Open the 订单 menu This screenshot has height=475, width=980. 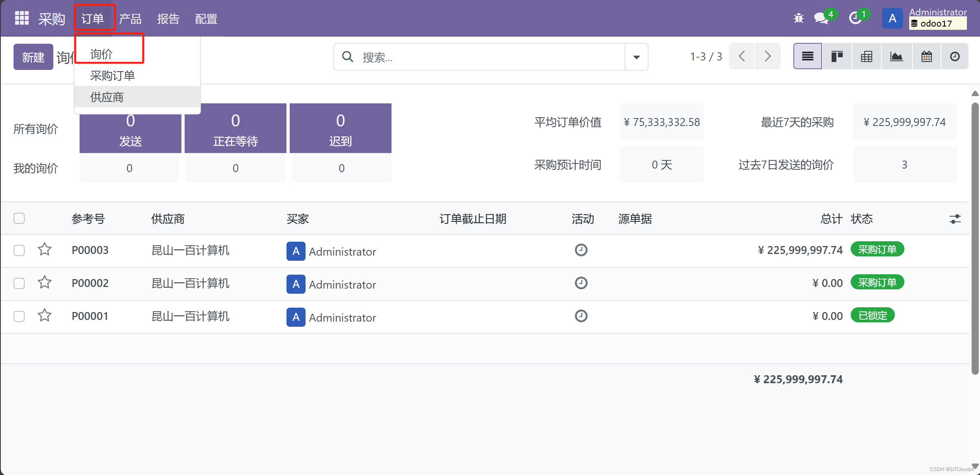pos(94,18)
